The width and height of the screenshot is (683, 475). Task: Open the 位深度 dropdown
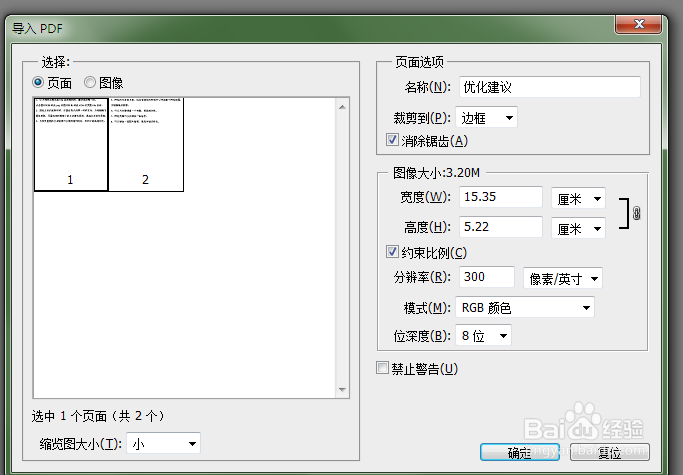(483, 336)
